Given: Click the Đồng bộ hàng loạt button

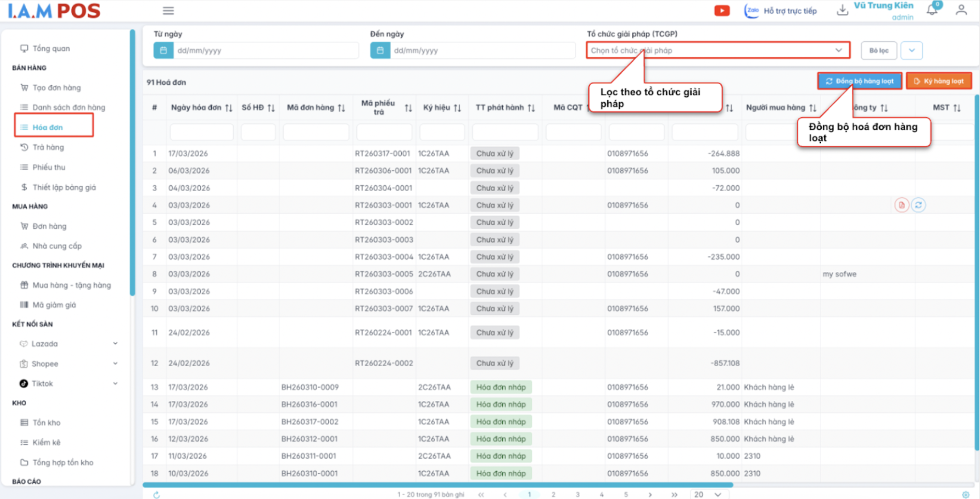Looking at the screenshot, I should [859, 81].
